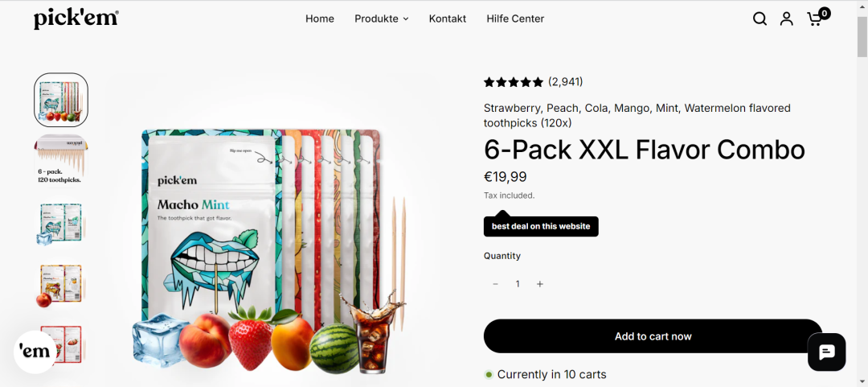Select the 6-pack 120 toothpicks thumbnail
The image size is (868, 387).
pyautogui.click(x=61, y=159)
